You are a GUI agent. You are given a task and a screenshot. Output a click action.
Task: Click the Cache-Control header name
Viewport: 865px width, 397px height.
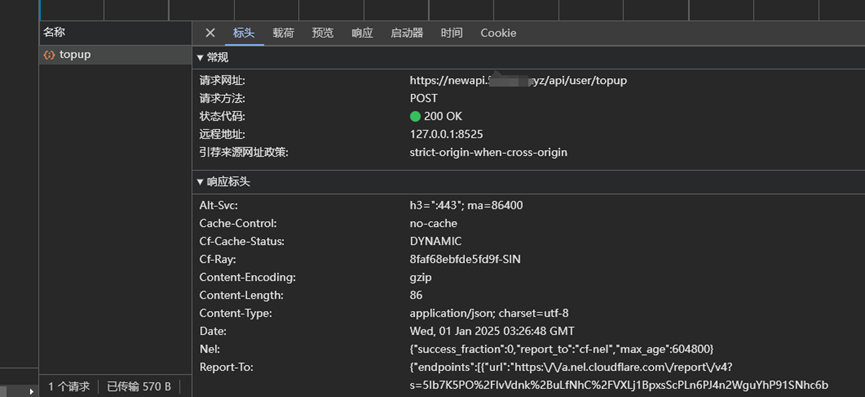(x=238, y=223)
